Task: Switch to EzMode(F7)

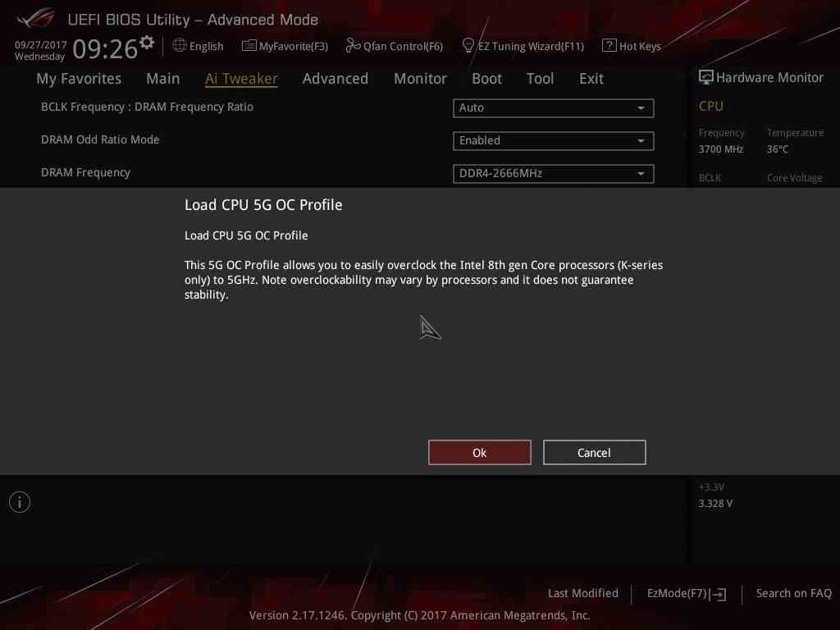Action: click(x=686, y=593)
